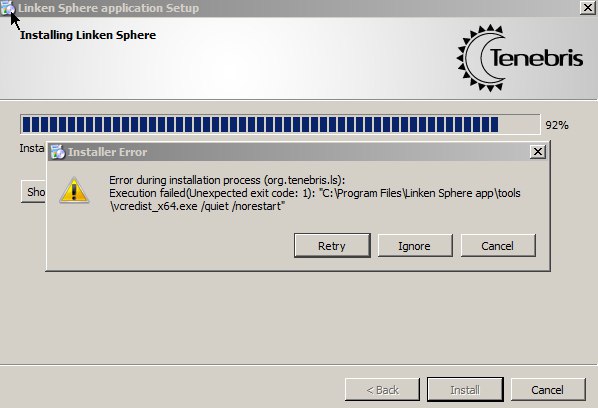Screen dimensions: 598x408
Task: Click the Retry button in Installer Error
Action: click(x=332, y=246)
